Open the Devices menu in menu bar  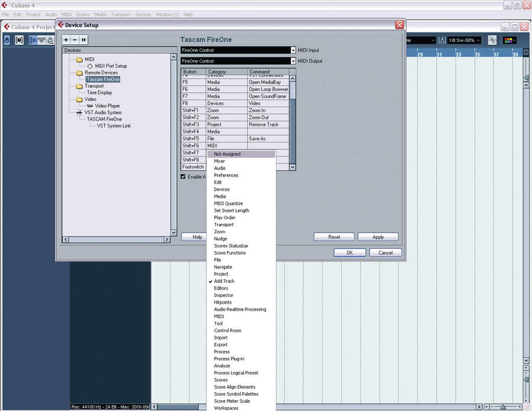tap(143, 15)
